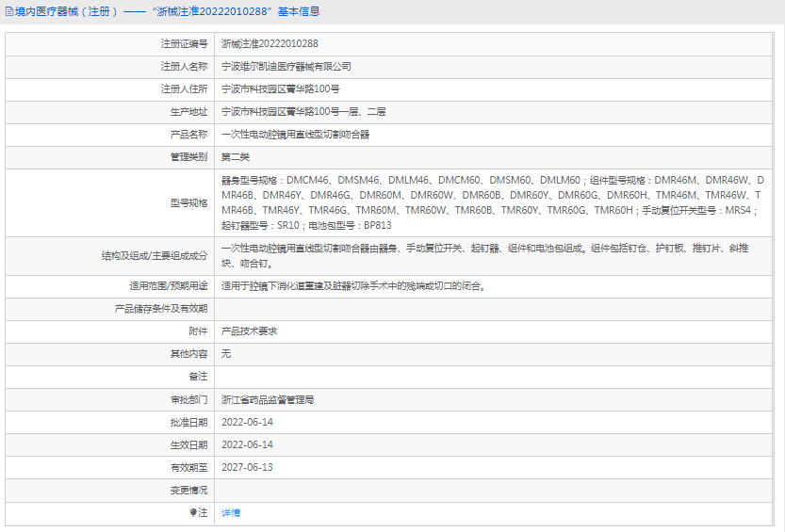Click the 无 value in 其他内容 row
The width and height of the screenshot is (785, 532).
coord(226,354)
